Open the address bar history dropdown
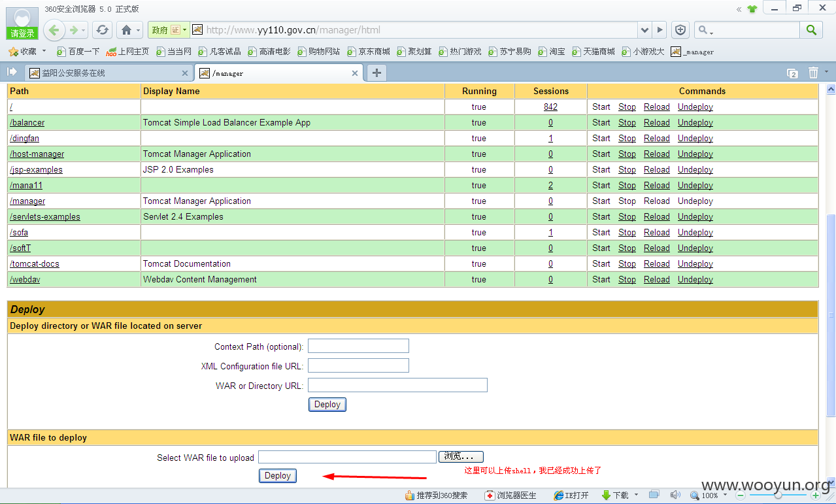This screenshot has width=836, height=504. [x=645, y=30]
